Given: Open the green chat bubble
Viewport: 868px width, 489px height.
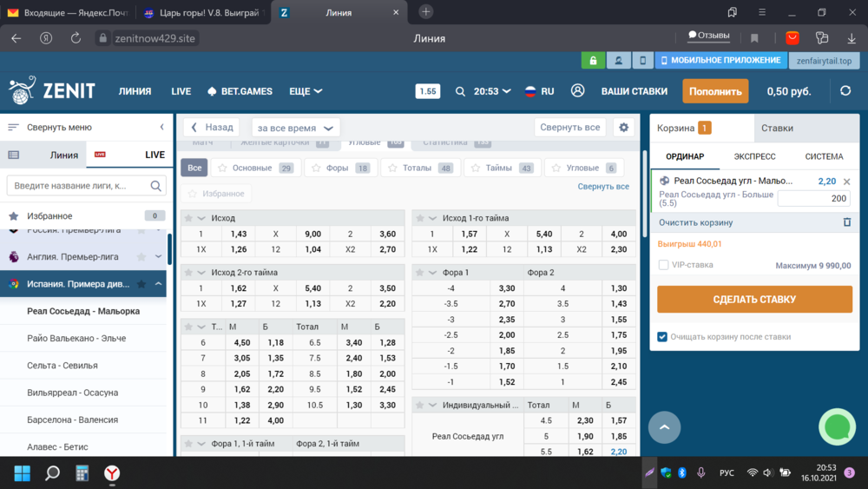Looking at the screenshot, I should [837, 427].
